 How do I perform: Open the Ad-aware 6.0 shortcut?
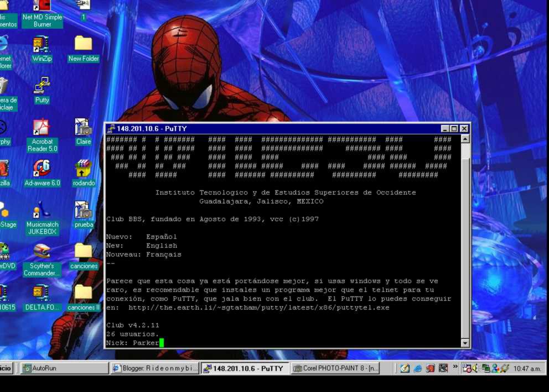42,173
